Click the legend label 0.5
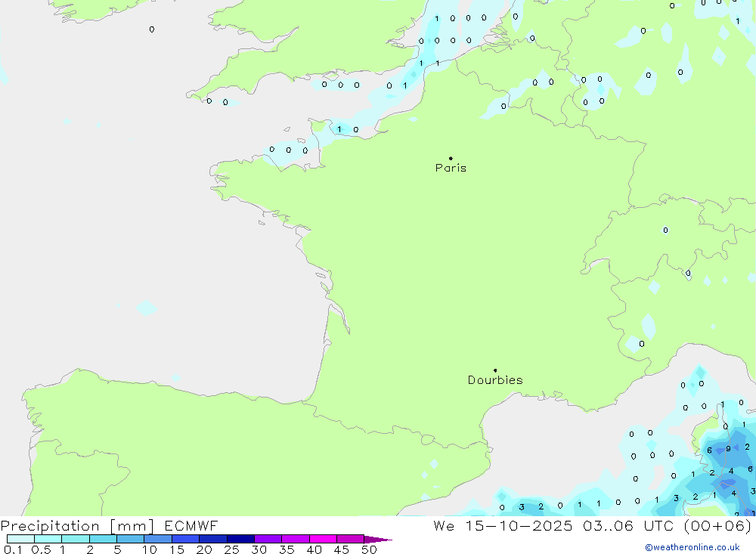 pyautogui.click(x=41, y=549)
